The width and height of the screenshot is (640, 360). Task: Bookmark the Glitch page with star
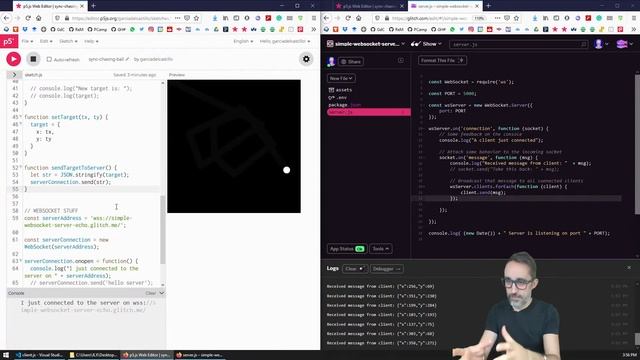click(516, 18)
